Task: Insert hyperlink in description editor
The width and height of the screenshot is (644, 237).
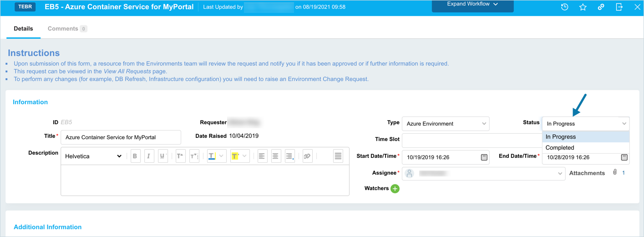Action: point(307,156)
